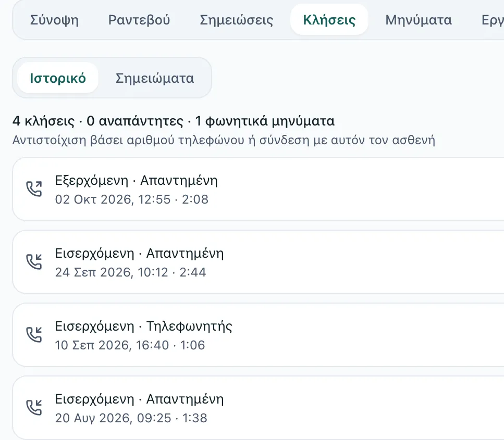Open the Ραντεβού tab
The image size is (504, 440).
click(x=139, y=20)
